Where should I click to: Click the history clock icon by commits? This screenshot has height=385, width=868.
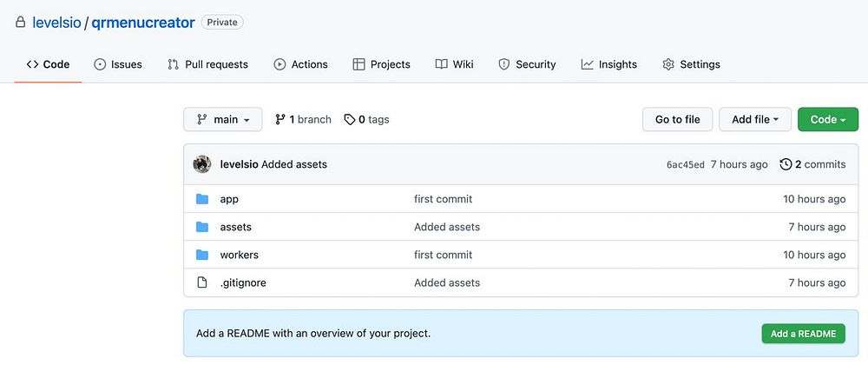(786, 164)
